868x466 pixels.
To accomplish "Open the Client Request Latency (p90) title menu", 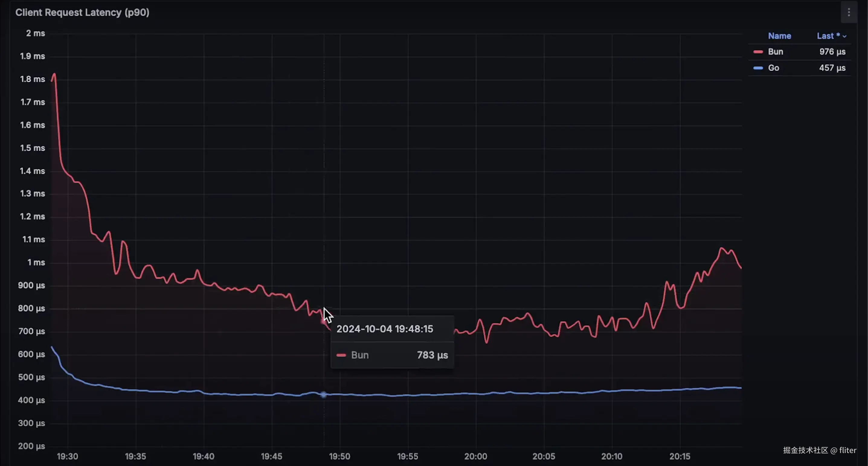I will 82,12.
